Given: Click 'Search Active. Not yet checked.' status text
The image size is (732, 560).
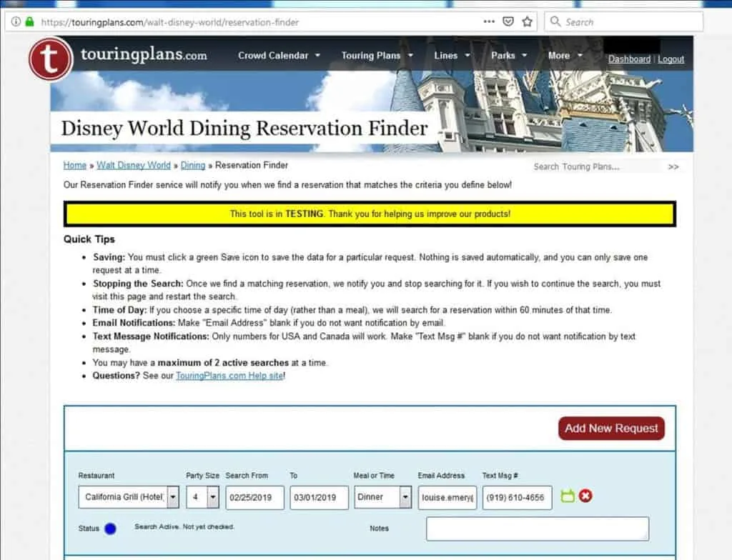Looking at the screenshot, I should [184, 527].
